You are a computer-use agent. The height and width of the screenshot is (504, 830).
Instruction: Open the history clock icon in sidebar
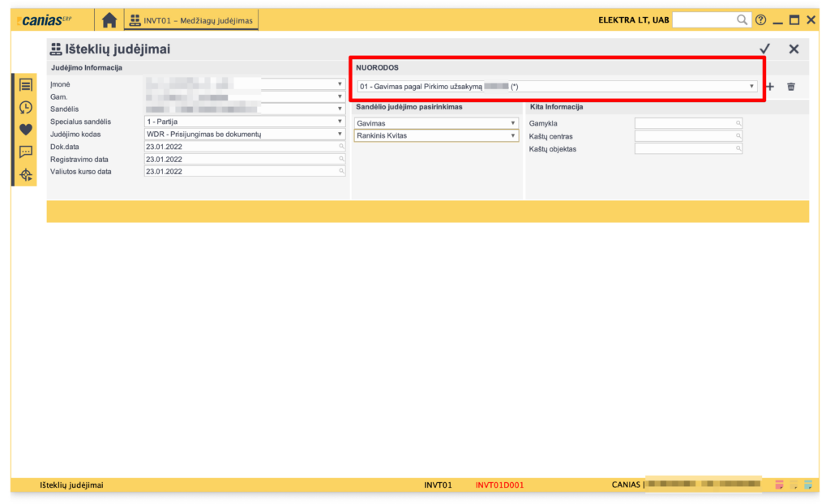coord(26,107)
